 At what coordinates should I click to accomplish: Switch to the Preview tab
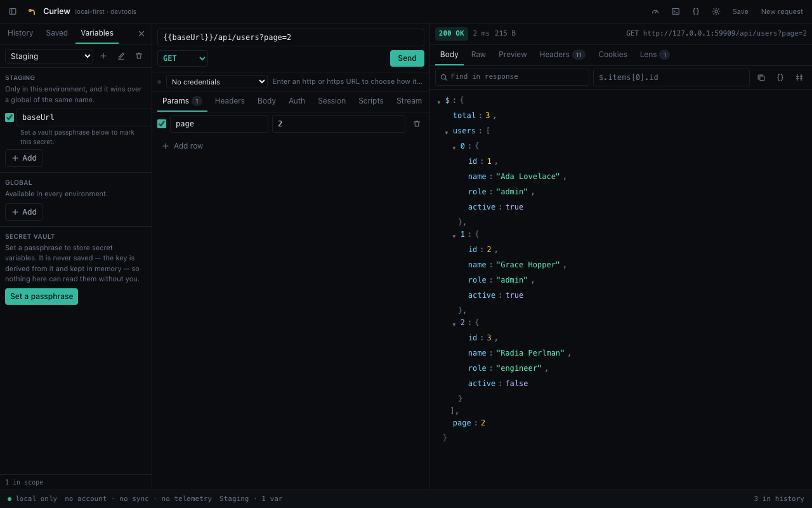click(513, 55)
